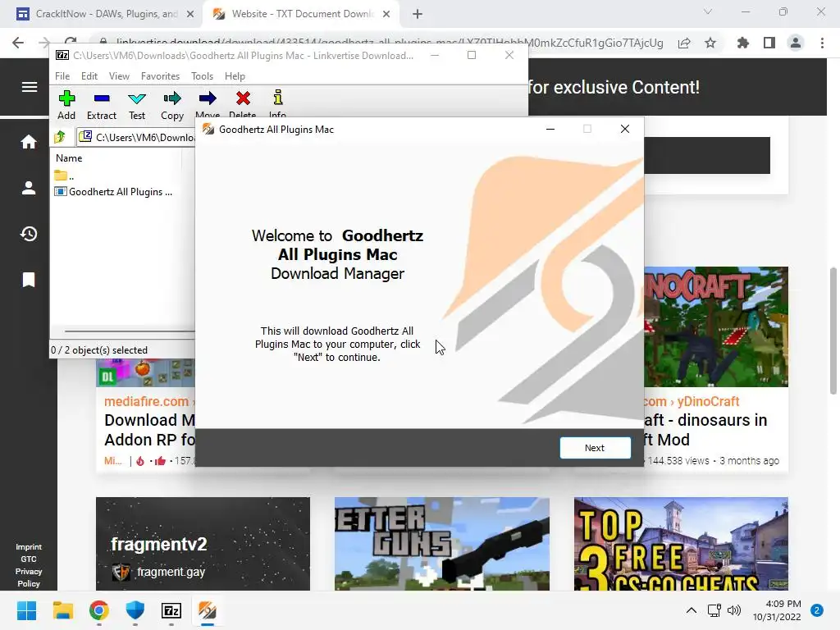
Task: Open the Help menu in 7-Zip
Action: (235, 76)
